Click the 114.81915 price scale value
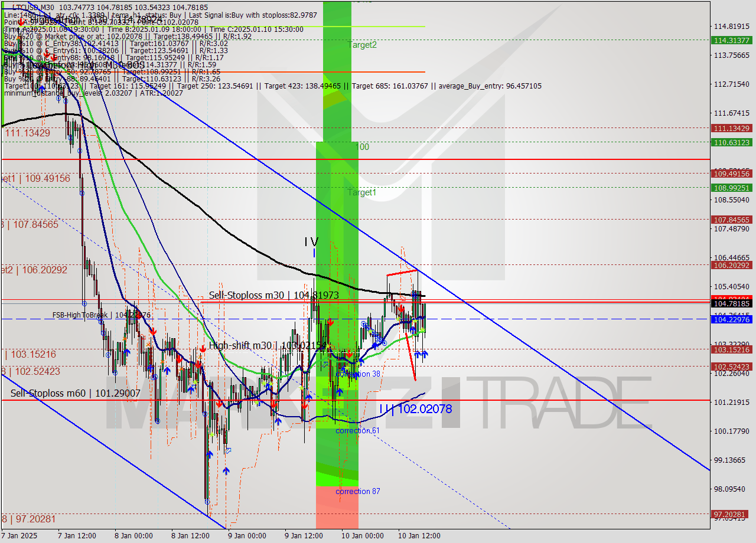756x543 pixels. pyautogui.click(x=732, y=27)
